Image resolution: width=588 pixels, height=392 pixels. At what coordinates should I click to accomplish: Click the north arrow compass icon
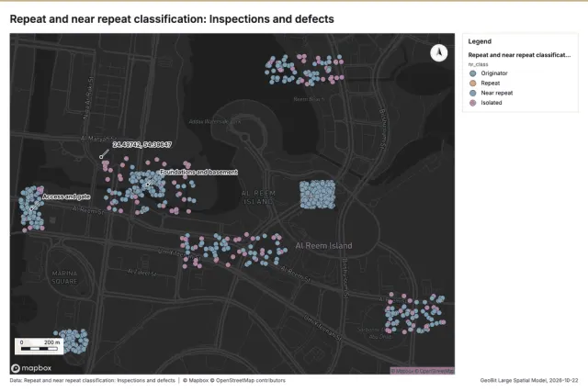coord(439,53)
